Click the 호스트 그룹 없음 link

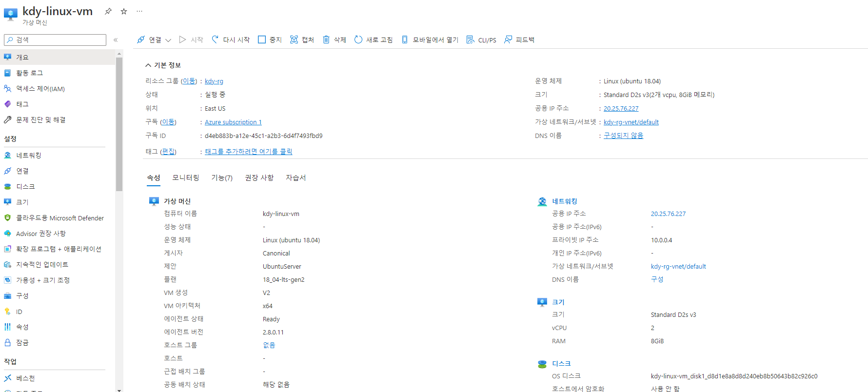(x=269, y=345)
